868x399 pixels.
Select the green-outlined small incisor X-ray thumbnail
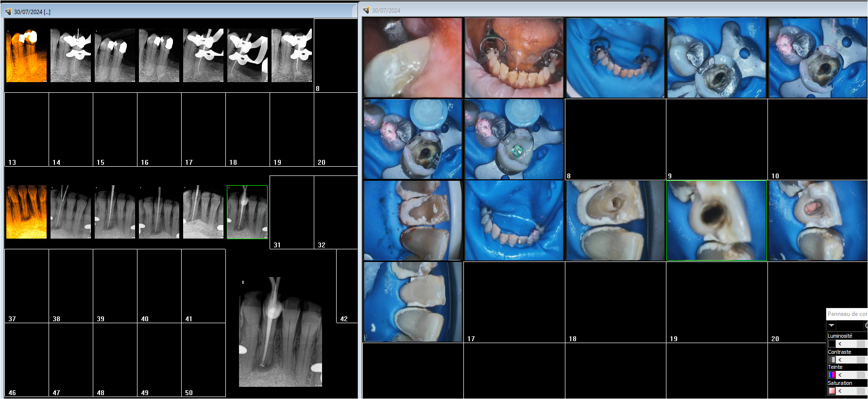pos(247,212)
